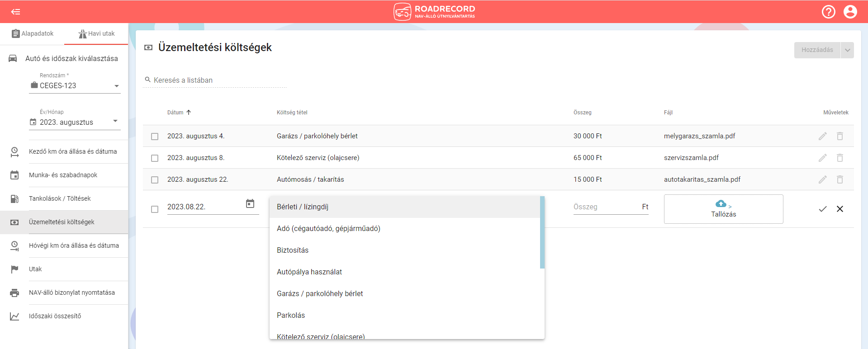This screenshot has width=868, height=349.
Task: Click the NAV-álló bizonylat printer icon
Action: (x=14, y=292)
